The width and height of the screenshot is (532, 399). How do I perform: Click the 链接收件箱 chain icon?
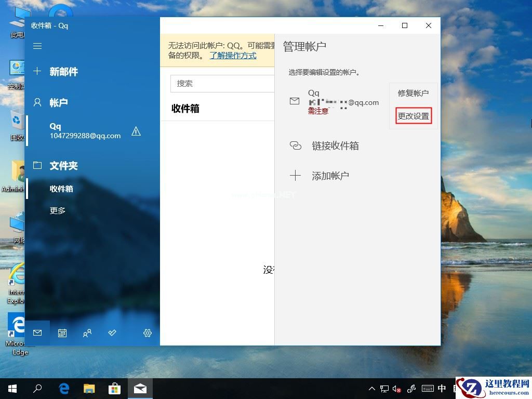[295, 146]
